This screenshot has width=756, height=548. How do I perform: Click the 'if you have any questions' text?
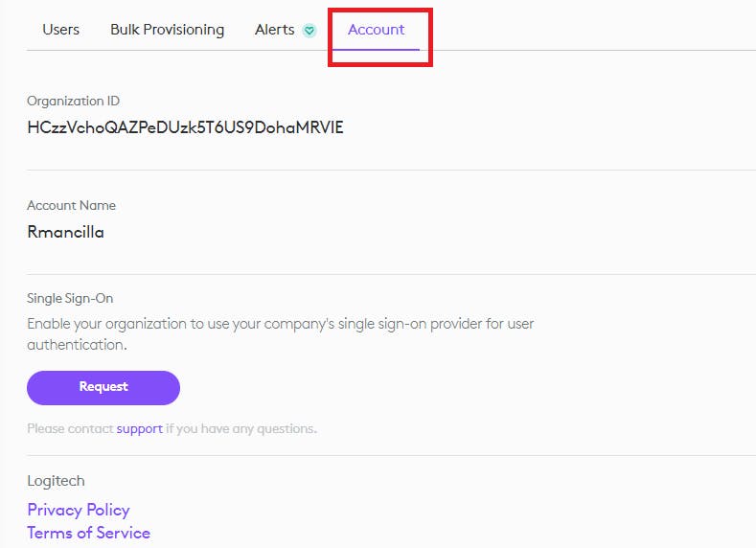click(x=241, y=428)
